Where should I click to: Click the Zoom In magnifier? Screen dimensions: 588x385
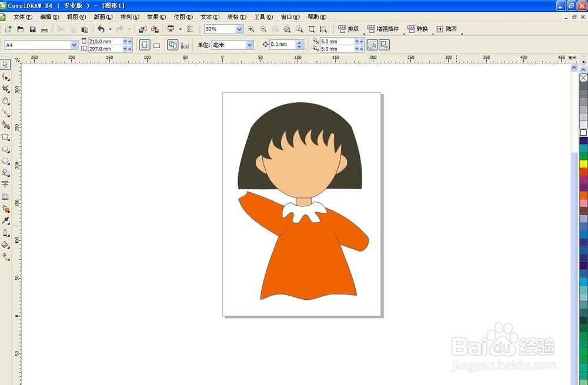[251, 29]
